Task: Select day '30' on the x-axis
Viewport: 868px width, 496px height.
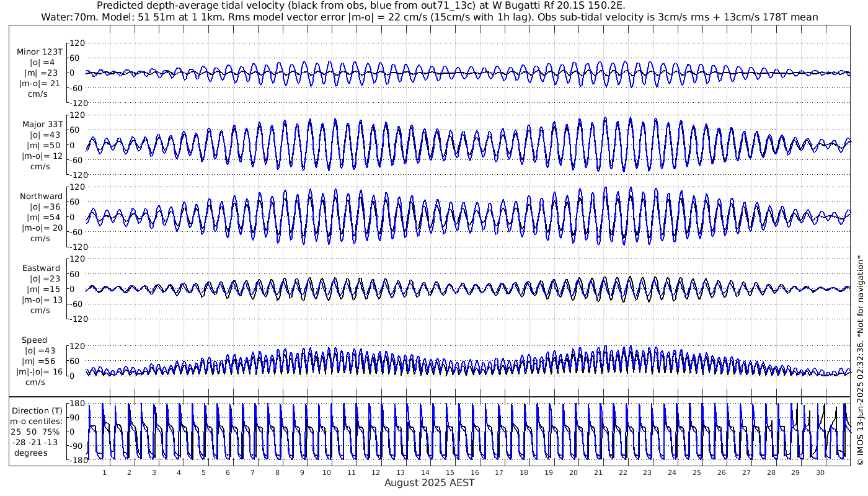Action: [x=820, y=472]
